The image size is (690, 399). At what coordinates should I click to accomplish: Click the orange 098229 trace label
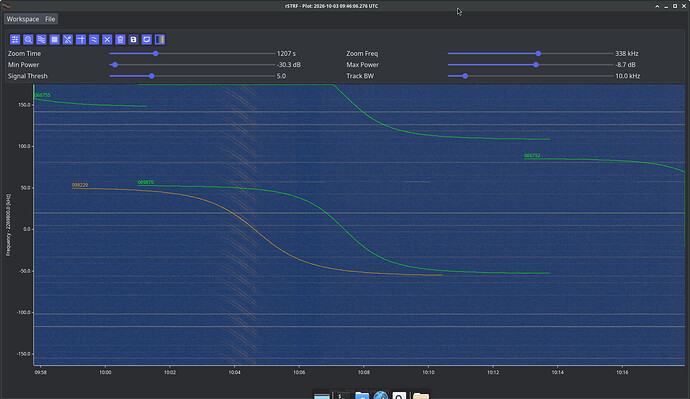80,185
